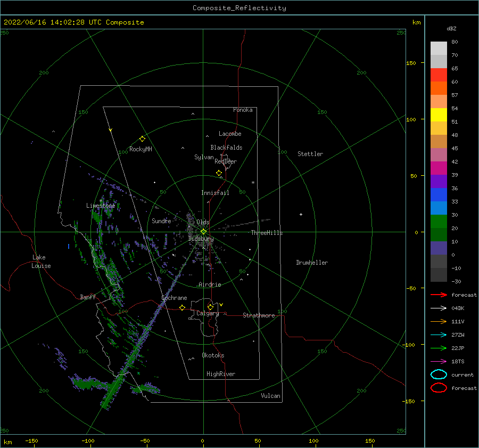Click the yellow diamond marker near RockyMH

pos(142,139)
